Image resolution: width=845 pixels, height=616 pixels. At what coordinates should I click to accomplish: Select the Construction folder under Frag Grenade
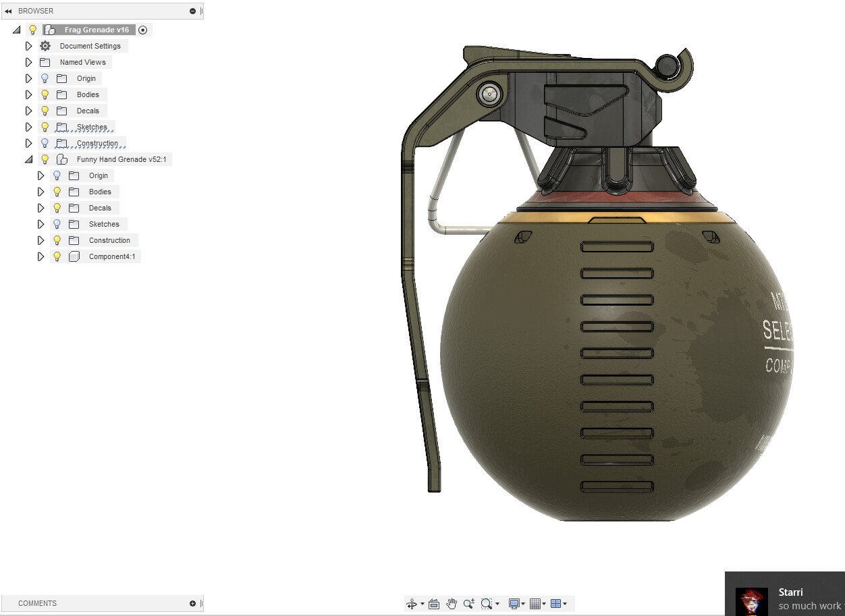coord(99,143)
